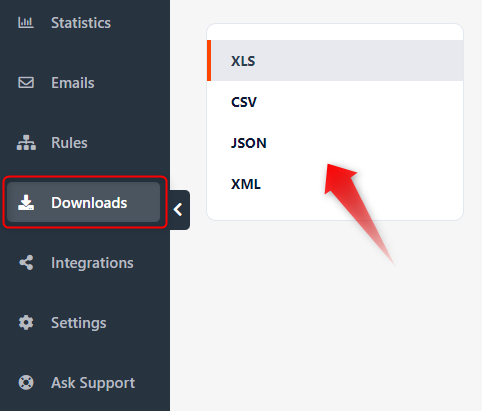Open the Integrations text label
Image resolution: width=482 pixels, height=411 pixels.
(92, 263)
